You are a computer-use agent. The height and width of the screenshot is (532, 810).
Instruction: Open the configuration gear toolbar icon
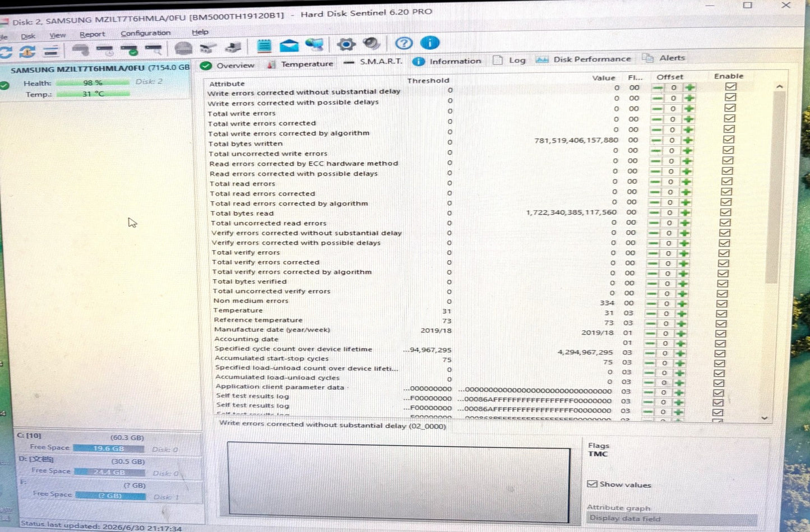(x=346, y=44)
